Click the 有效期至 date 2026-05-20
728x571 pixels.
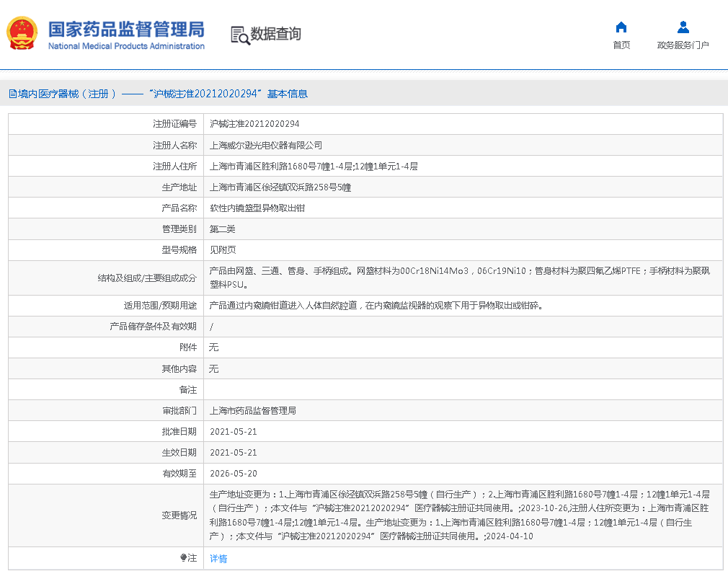pyautogui.click(x=233, y=474)
